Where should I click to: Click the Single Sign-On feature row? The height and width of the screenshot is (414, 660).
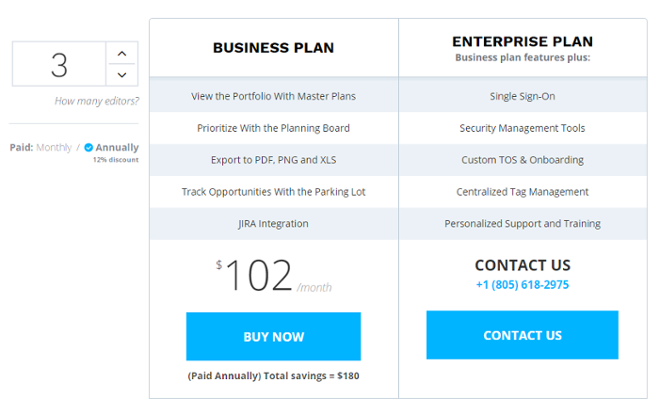[x=522, y=96]
